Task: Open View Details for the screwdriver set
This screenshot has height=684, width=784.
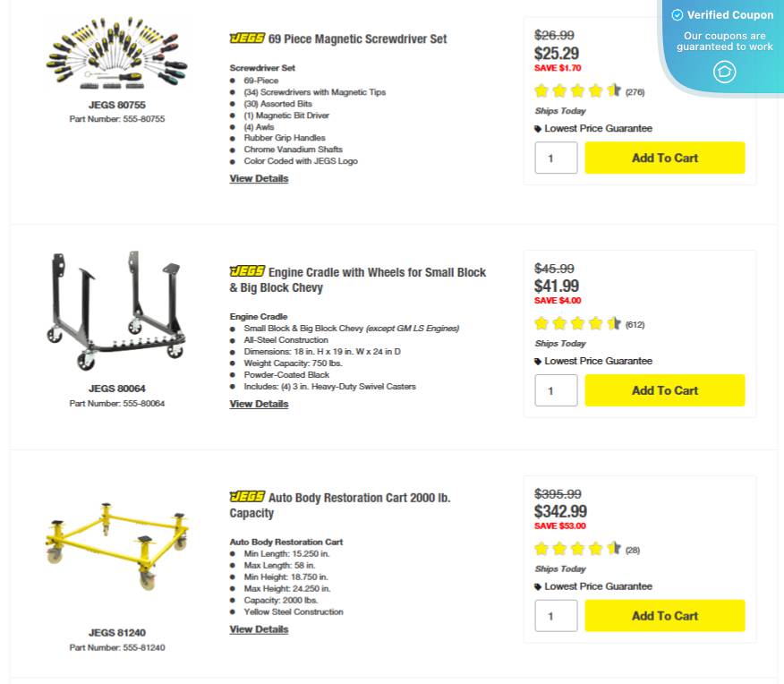Action: click(259, 178)
